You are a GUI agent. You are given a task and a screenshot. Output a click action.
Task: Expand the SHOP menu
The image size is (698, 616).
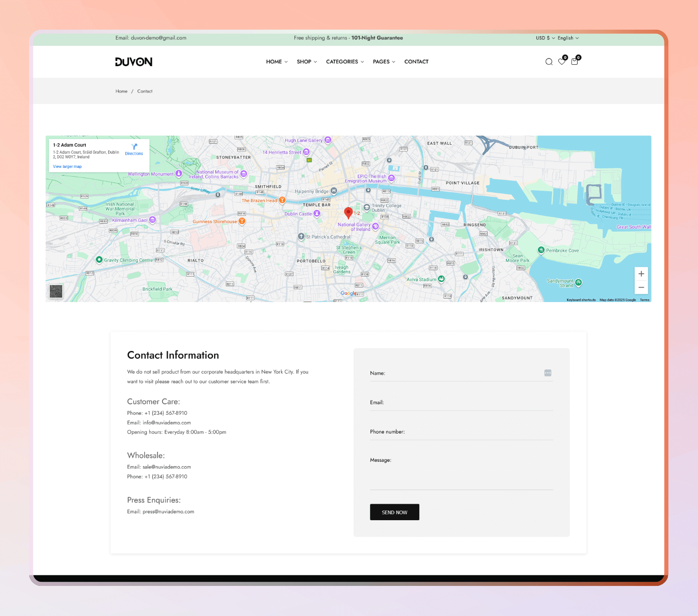tap(307, 62)
